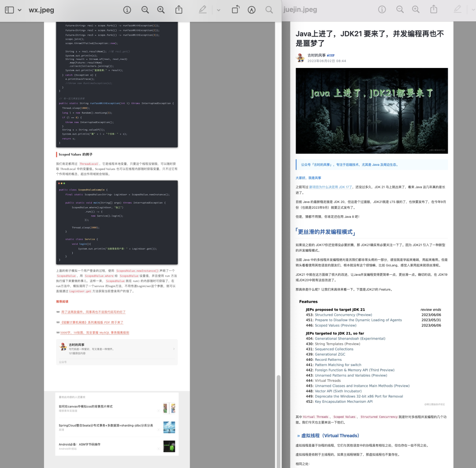
Task: Click JEP 440 Record Patterns
Action: point(328,360)
